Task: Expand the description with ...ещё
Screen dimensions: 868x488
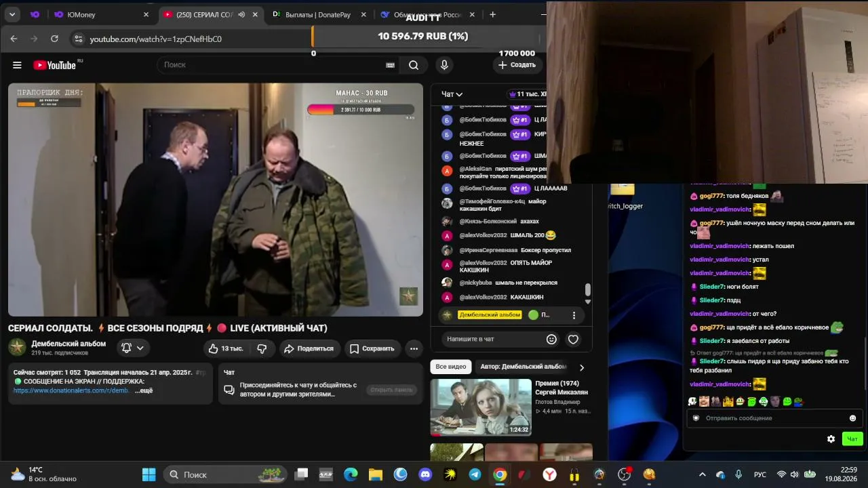Action: [144, 390]
